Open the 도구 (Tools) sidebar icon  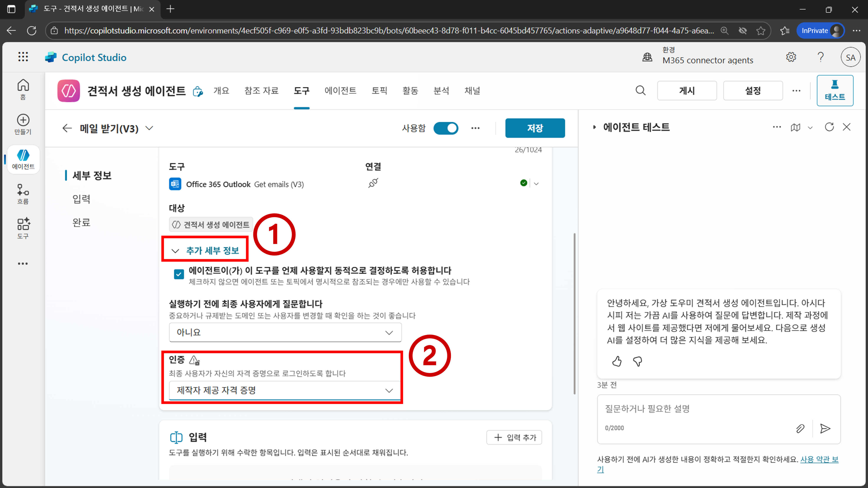[x=23, y=228]
